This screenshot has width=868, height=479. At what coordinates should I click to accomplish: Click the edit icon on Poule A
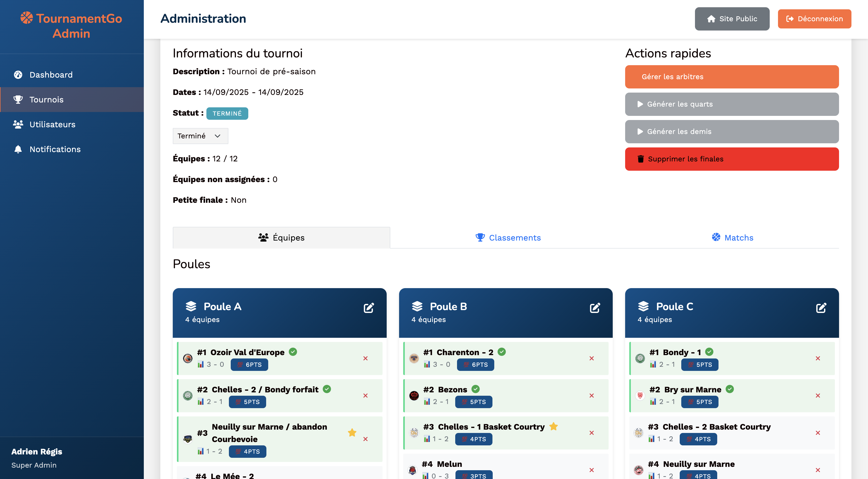click(369, 308)
